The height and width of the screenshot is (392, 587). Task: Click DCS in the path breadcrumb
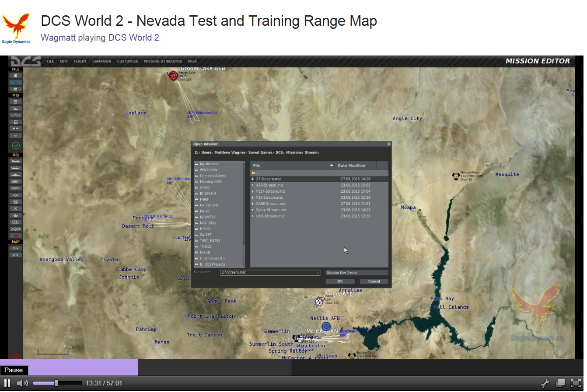pyautogui.click(x=279, y=153)
